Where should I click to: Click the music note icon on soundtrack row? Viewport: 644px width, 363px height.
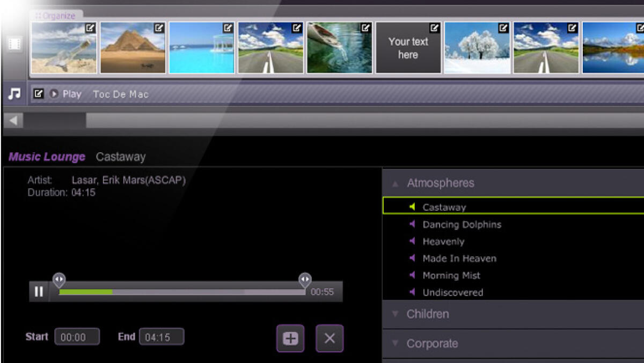14,94
